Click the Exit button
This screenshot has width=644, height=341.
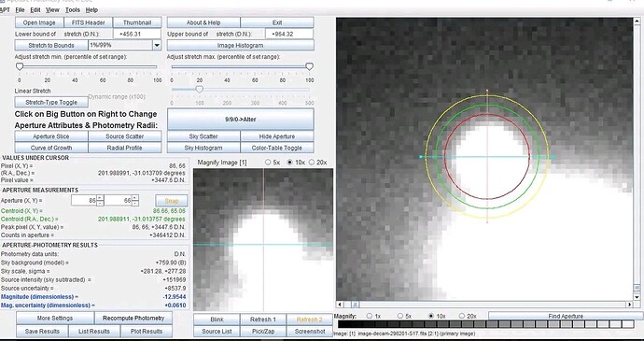click(277, 22)
